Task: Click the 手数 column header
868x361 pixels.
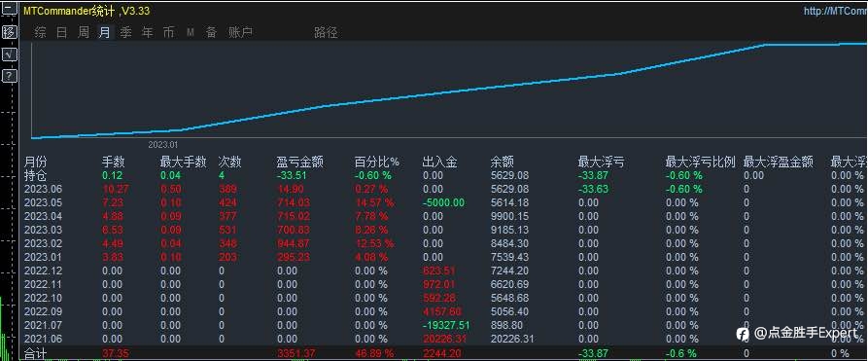Action: 114,162
